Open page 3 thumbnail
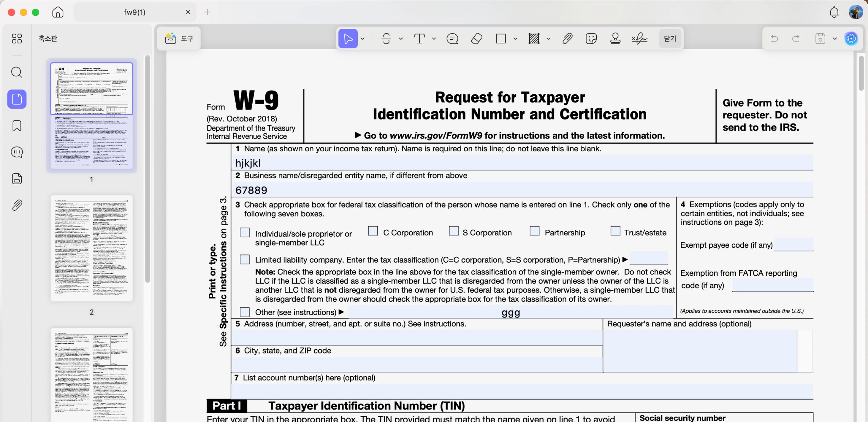The width and height of the screenshot is (868, 422). 92,375
